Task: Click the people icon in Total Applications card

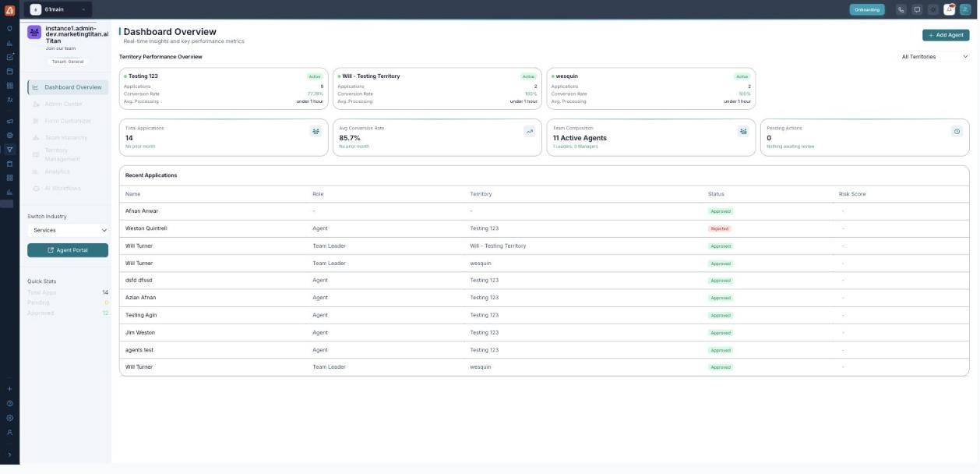Action: 316,131
